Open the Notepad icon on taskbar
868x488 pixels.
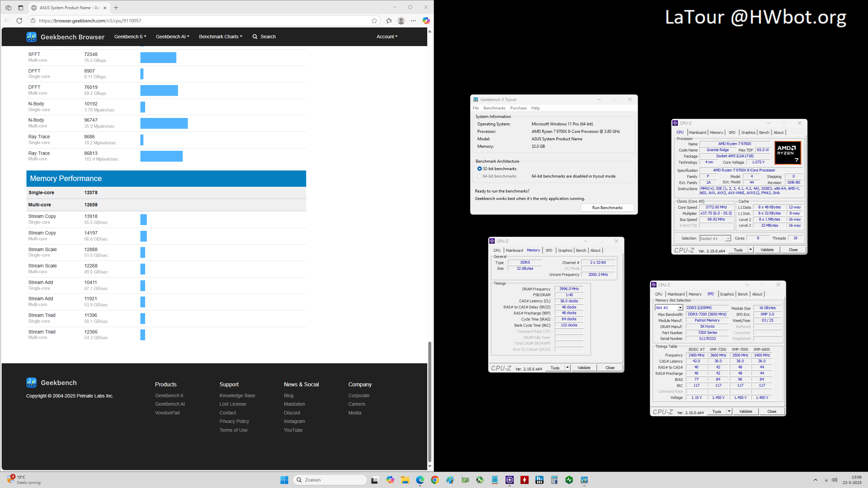click(x=494, y=480)
